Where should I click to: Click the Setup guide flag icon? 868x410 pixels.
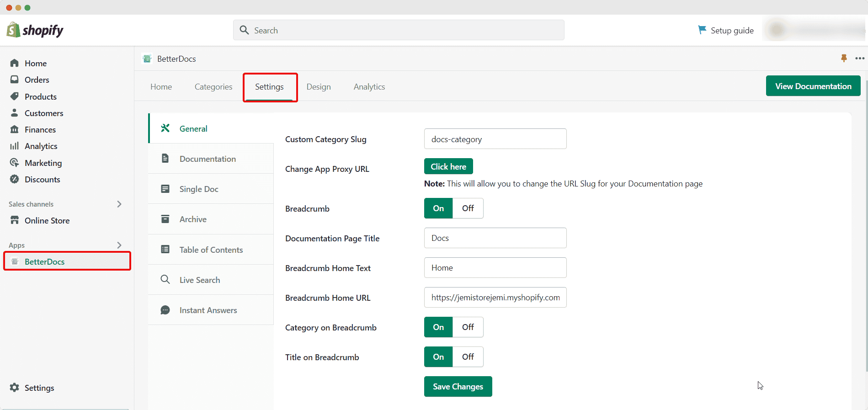tap(702, 30)
